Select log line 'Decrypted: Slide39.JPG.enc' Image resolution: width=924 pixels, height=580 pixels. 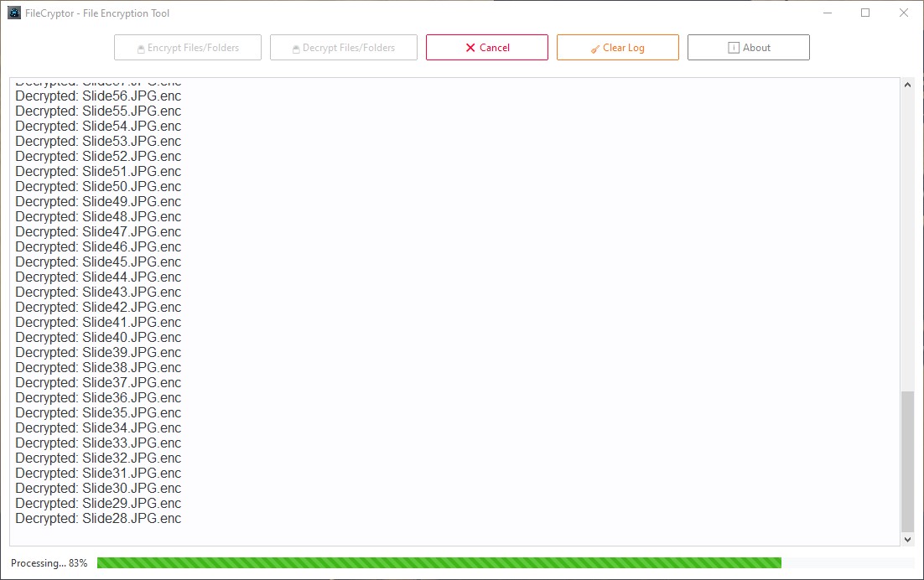point(98,352)
